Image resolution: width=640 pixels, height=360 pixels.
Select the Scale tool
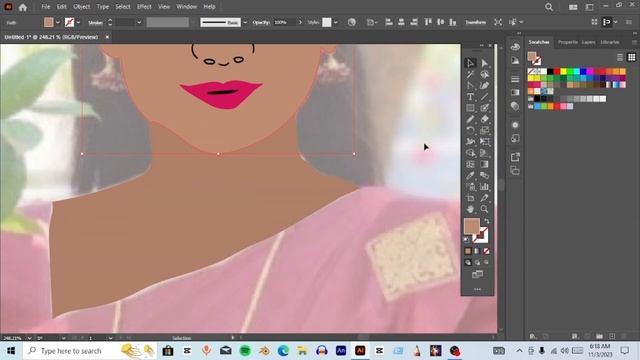coord(484,131)
